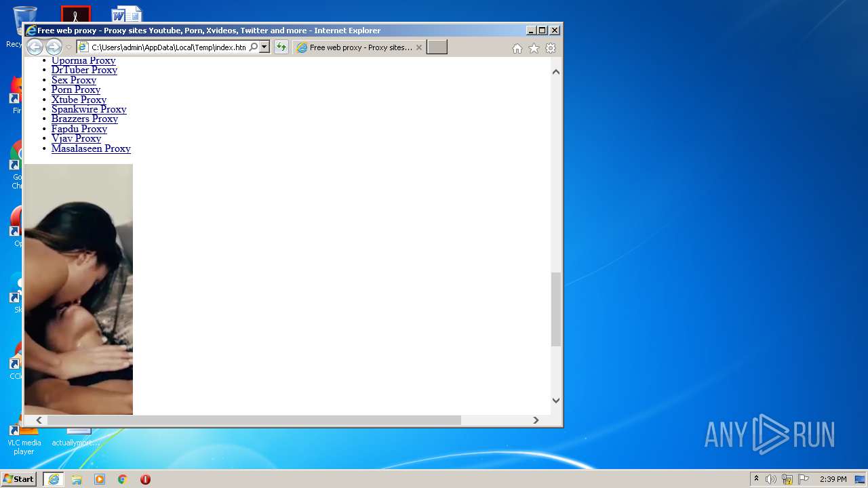
Task: Go back with the IE back arrow
Action: [x=35, y=47]
